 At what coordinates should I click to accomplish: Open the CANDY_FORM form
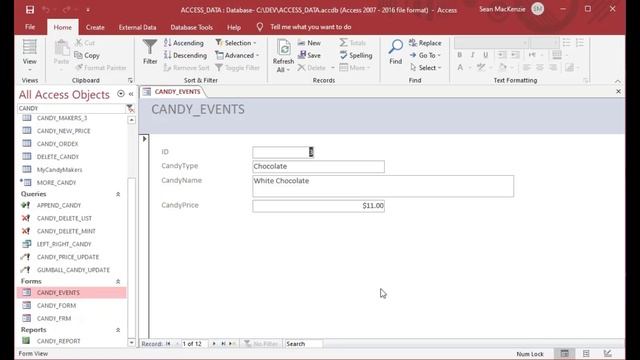(56, 306)
